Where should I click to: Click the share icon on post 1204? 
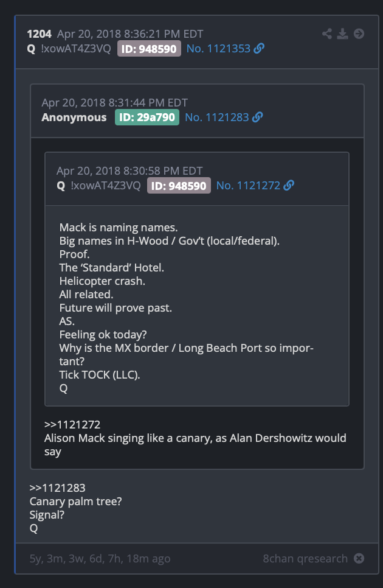327,33
